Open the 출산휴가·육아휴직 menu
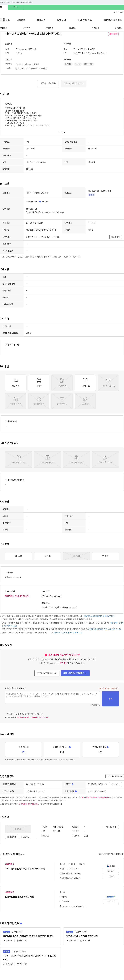Viewport: 124px width, 980px height. (x=113, y=20)
